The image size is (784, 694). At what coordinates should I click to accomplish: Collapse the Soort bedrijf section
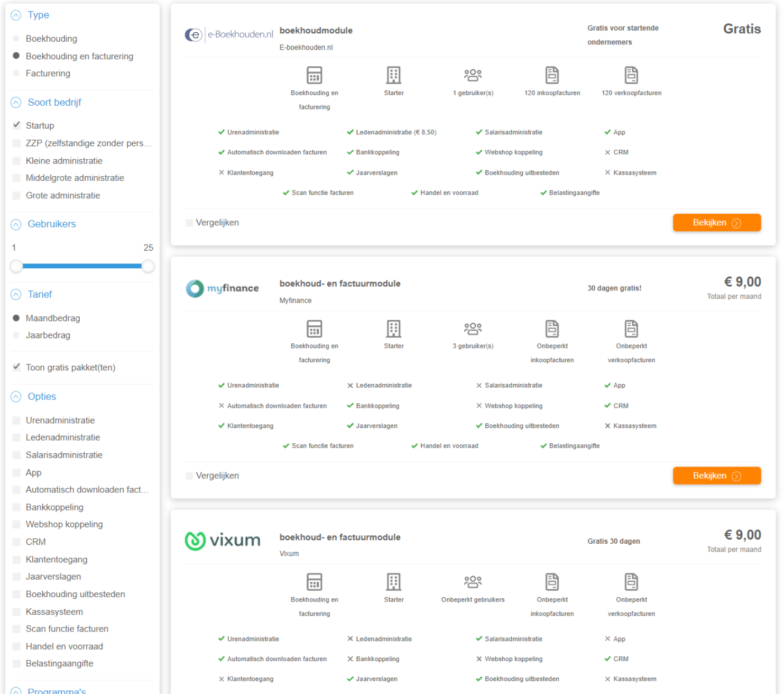tap(16, 103)
